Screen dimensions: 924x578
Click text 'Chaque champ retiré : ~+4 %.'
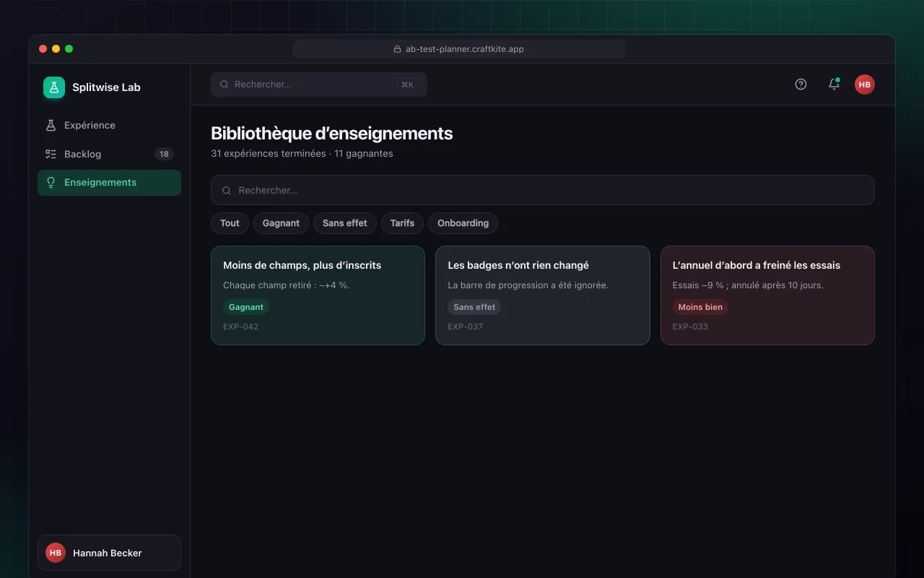[x=287, y=285]
